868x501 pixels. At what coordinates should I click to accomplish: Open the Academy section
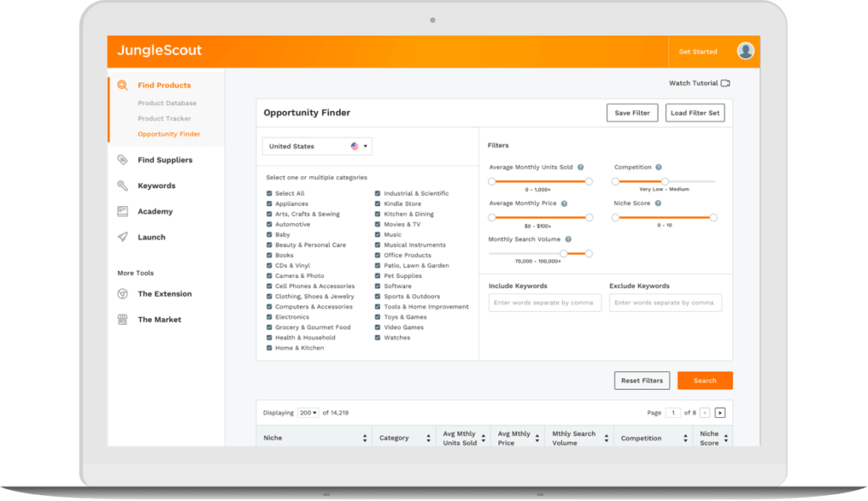(155, 211)
